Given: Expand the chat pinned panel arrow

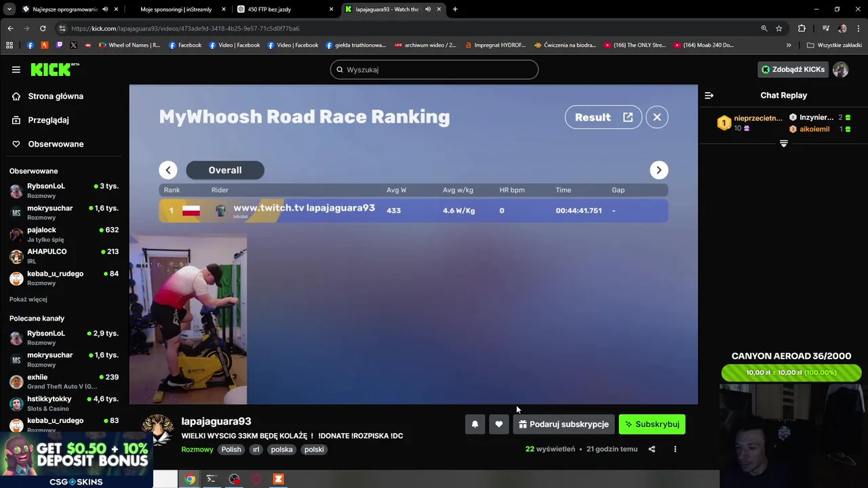Looking at the screenshot, I should [x=783, y=144].
